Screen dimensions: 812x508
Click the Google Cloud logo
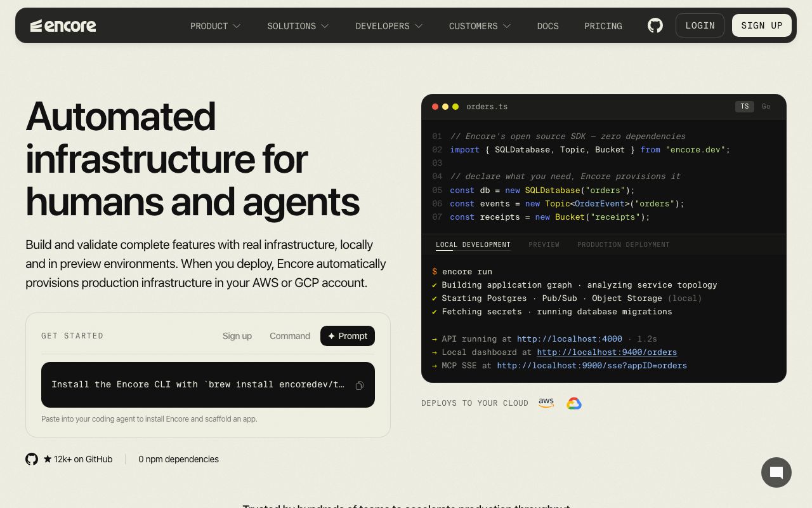click(574, 403)
